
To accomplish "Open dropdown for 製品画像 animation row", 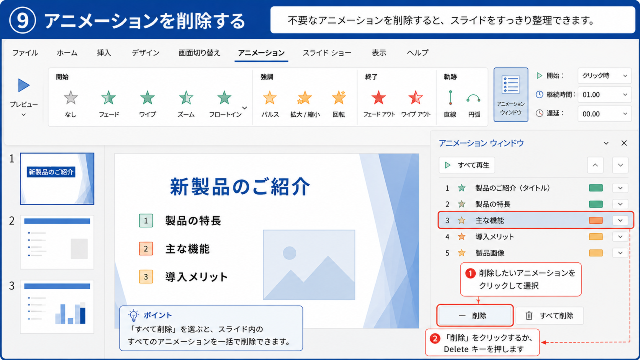I will (x=620, y=253).
